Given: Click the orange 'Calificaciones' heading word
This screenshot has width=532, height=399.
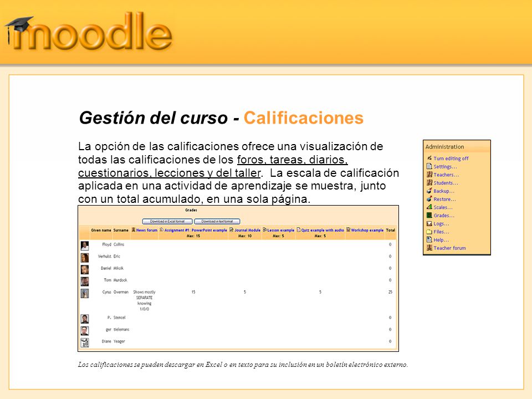Looking at the screenshot, I should [304, 118].
